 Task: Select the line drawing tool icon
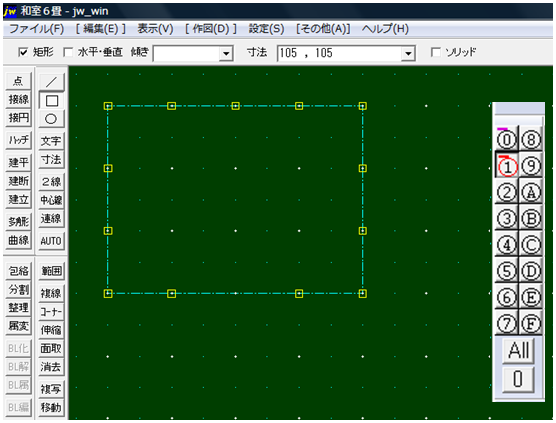(x=51, y=82)
